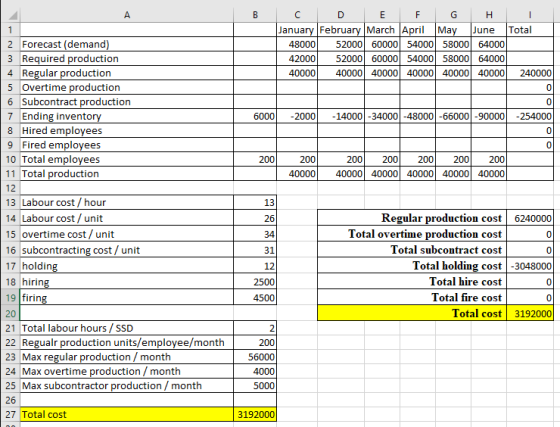Select column A header
560x427 pixels.
point(127,15)
